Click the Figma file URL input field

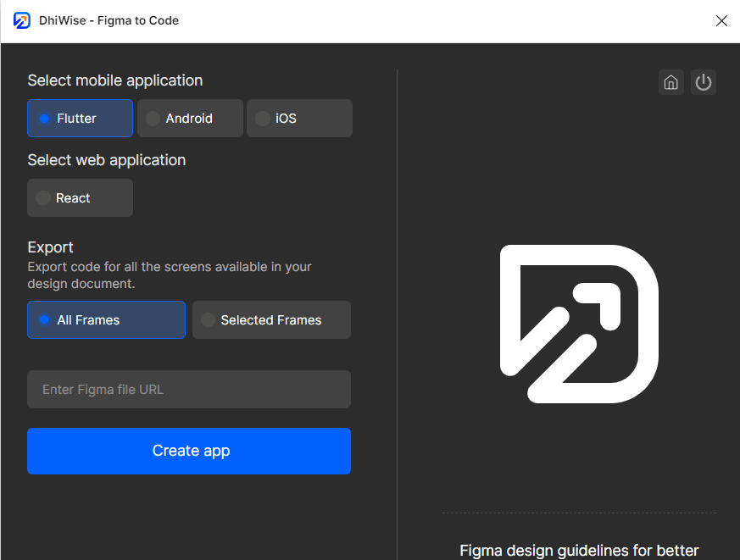[188, 389]
